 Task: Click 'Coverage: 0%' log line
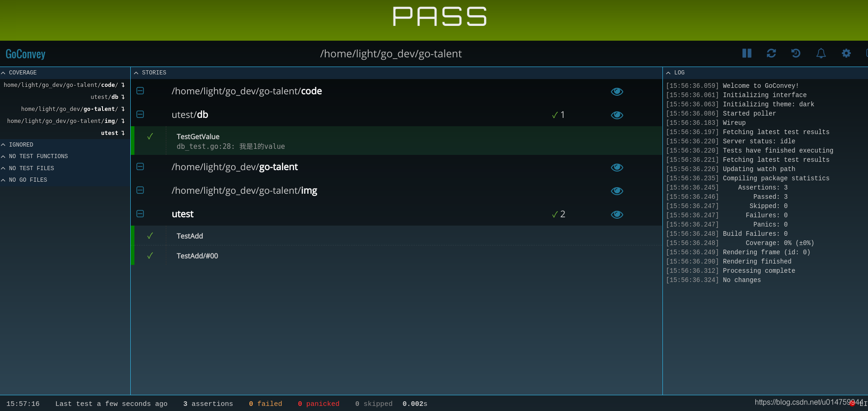(x=780, y=243)
